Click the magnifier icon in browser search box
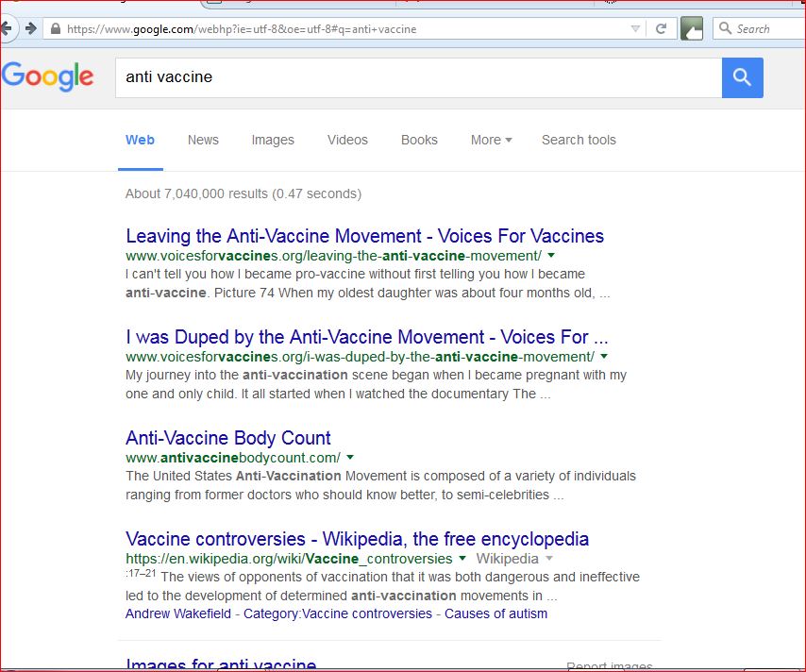 click(725, 28)
